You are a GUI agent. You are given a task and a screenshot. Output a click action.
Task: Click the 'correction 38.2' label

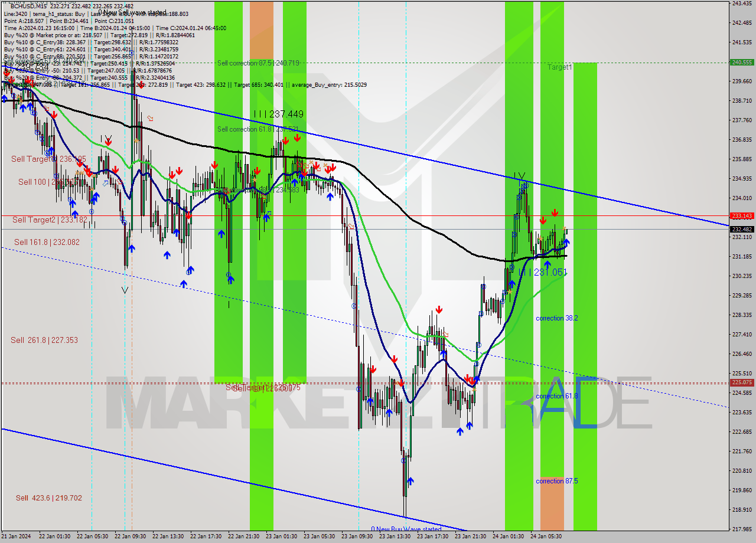[x=557, y=318]
